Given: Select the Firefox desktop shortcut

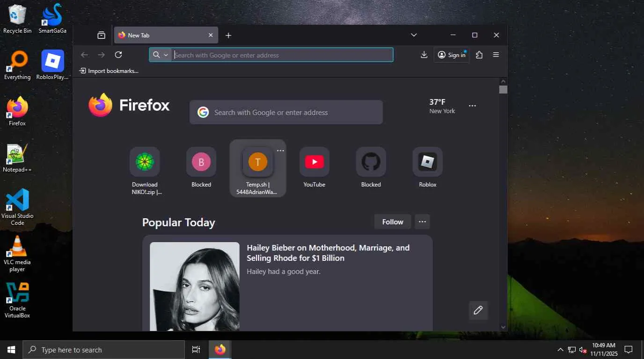Looking at the screenshot, I should (17, 112).
